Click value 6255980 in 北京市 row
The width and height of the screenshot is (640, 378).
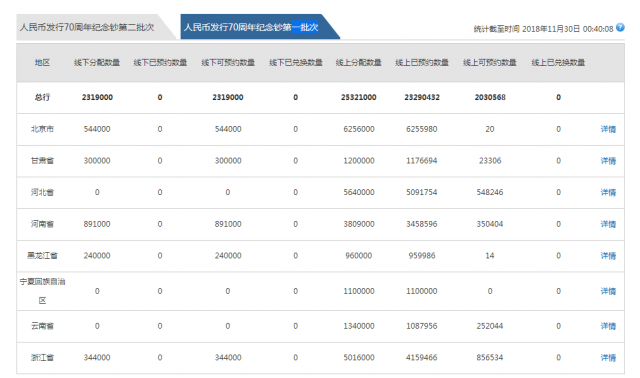(x=422, y=129)
